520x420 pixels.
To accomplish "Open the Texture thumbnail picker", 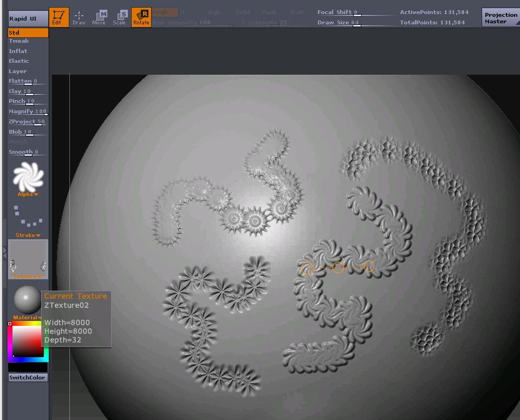I will point(28,259).
